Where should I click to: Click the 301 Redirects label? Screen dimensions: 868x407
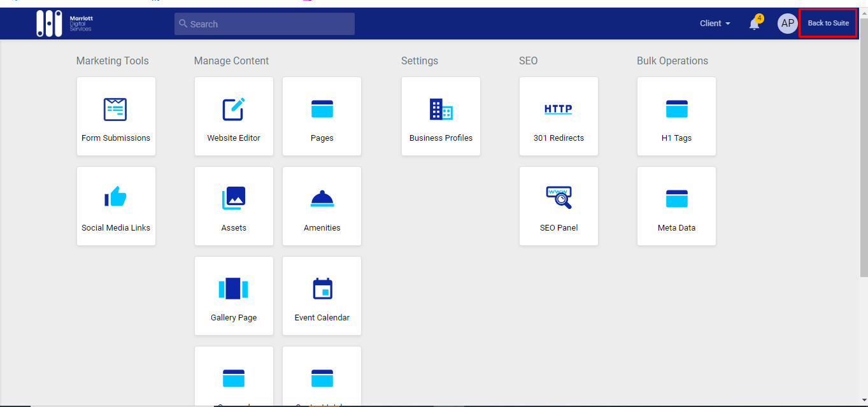click(x=559, y=138)
